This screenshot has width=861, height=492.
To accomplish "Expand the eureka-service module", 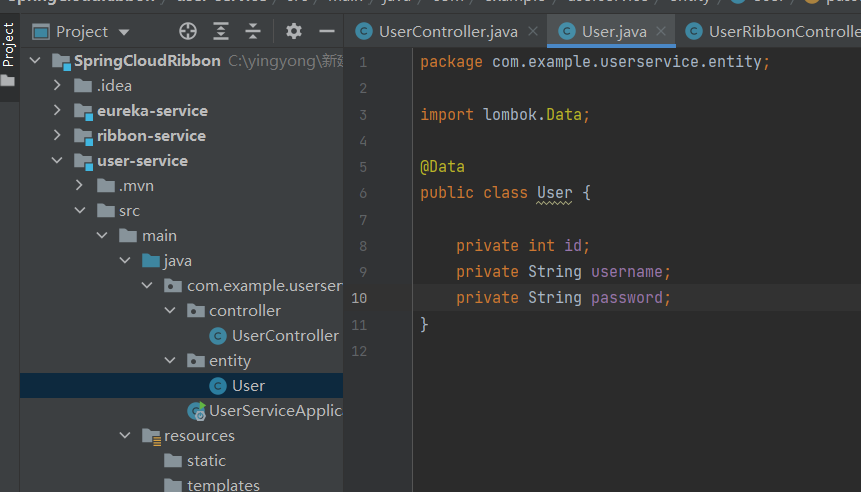I will [x=59, y=111].
